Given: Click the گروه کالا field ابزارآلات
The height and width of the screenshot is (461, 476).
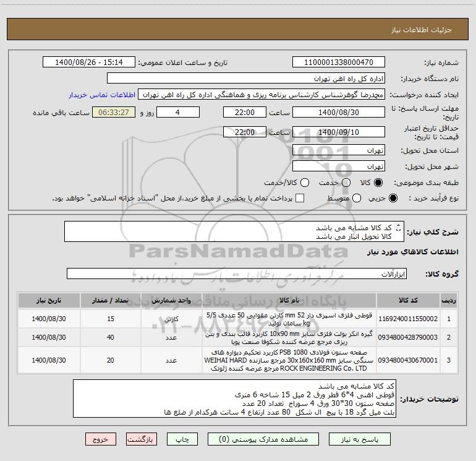Looking at the screenshot, I should point(237,274).
